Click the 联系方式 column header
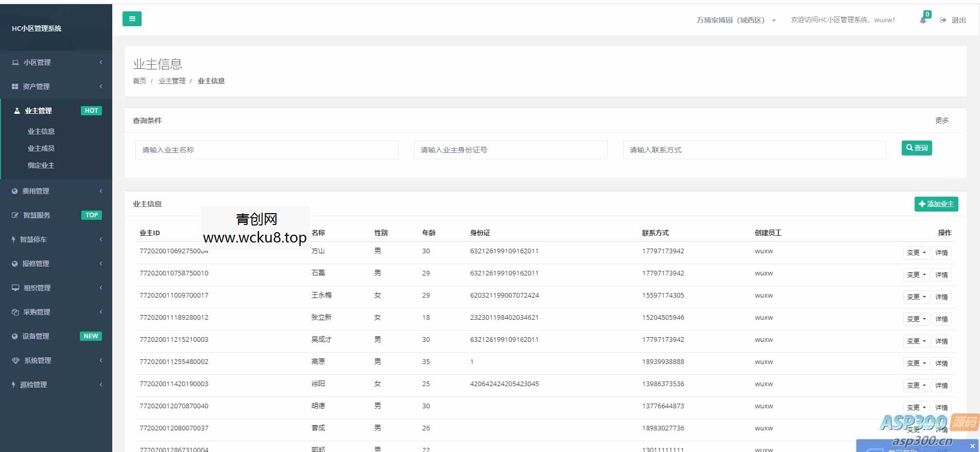Viewport: 980px width, 452px height. [655, 233]
